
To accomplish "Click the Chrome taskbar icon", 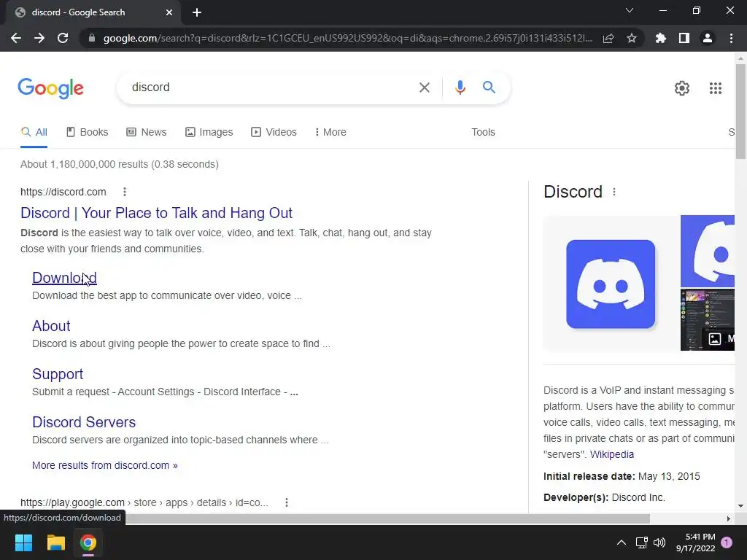I will click(x=88, y=542).
